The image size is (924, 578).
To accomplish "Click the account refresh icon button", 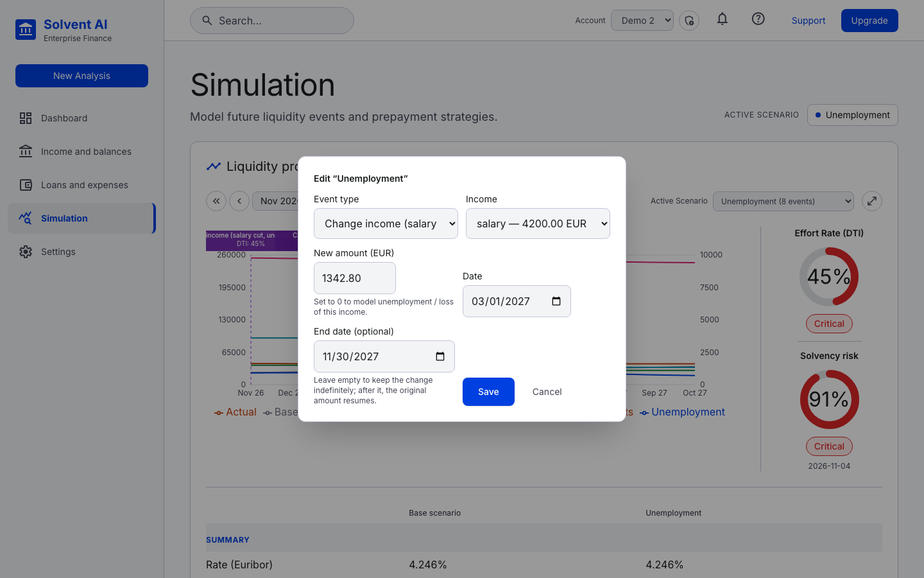I will 689,21.
